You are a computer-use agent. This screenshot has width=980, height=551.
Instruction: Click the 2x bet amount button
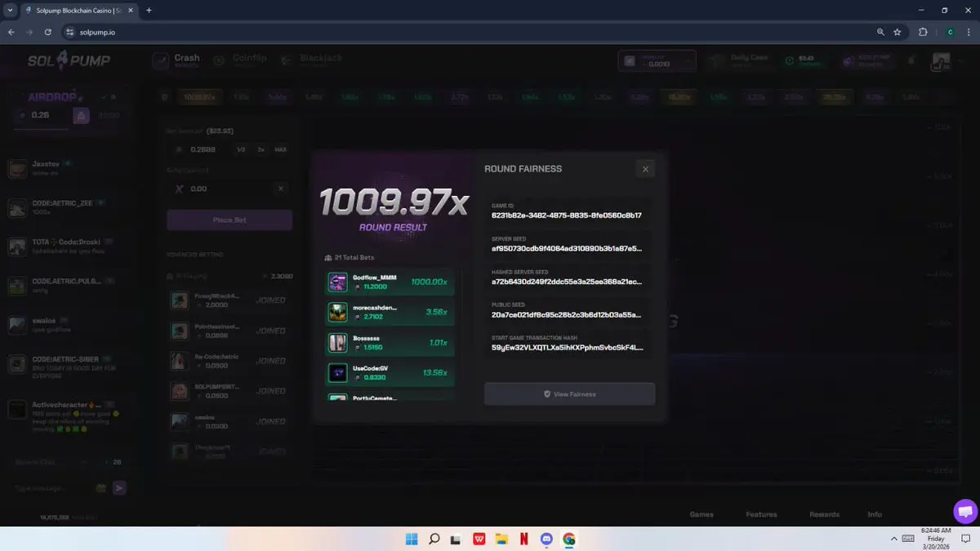(x=261, y=150)
